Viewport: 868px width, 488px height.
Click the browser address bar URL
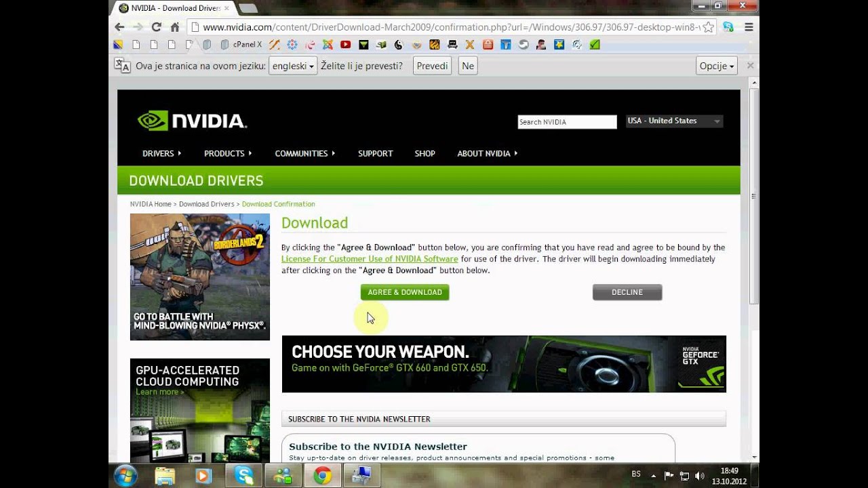tap(451, 27)
